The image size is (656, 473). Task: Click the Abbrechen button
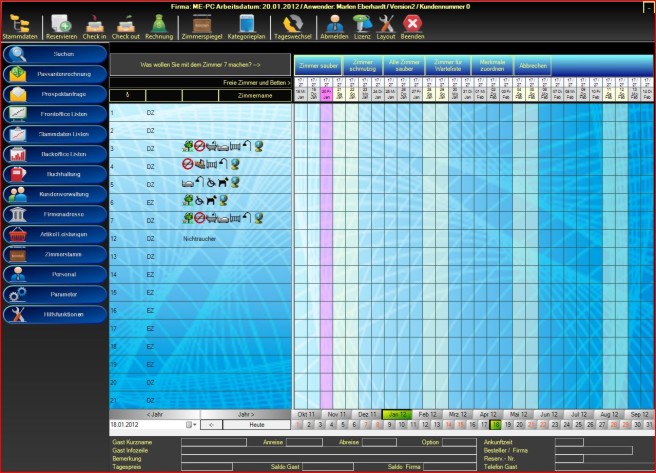click(x=533, y=66)
